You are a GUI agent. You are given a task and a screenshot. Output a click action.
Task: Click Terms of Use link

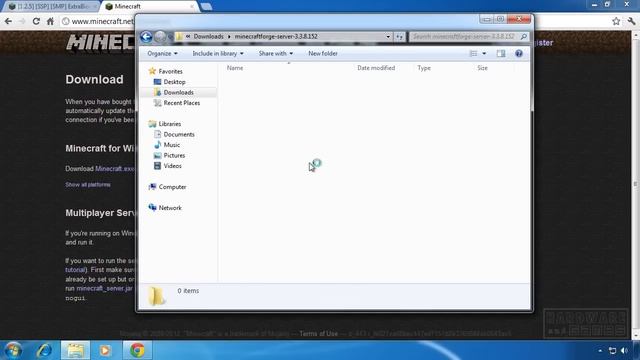318,334
